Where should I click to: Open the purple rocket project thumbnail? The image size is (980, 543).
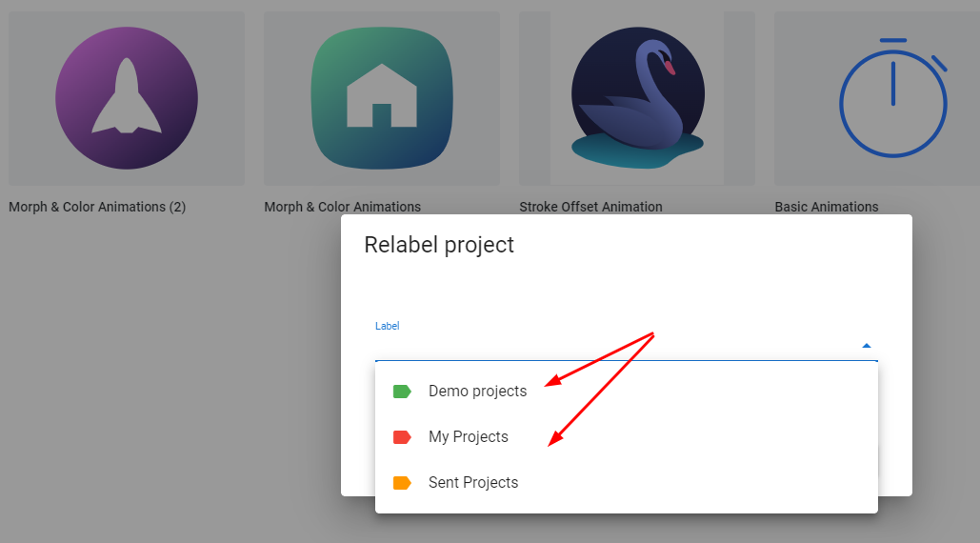127,98
